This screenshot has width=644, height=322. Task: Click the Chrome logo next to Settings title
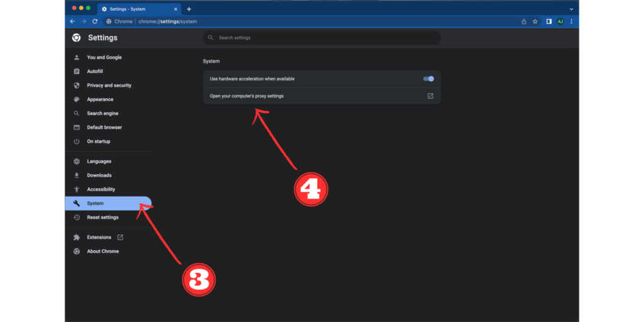(76, 38)
